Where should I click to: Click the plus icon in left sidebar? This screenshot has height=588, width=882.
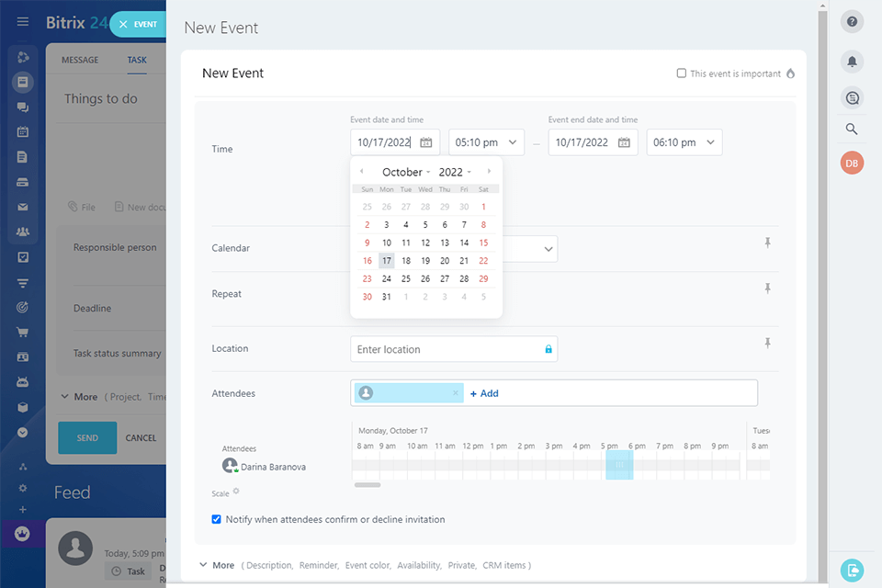coord(22,509)
